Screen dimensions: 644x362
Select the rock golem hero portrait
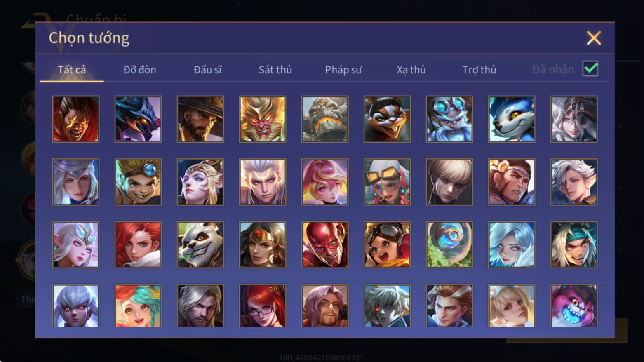pyautogui.click(x=325, y=119)
